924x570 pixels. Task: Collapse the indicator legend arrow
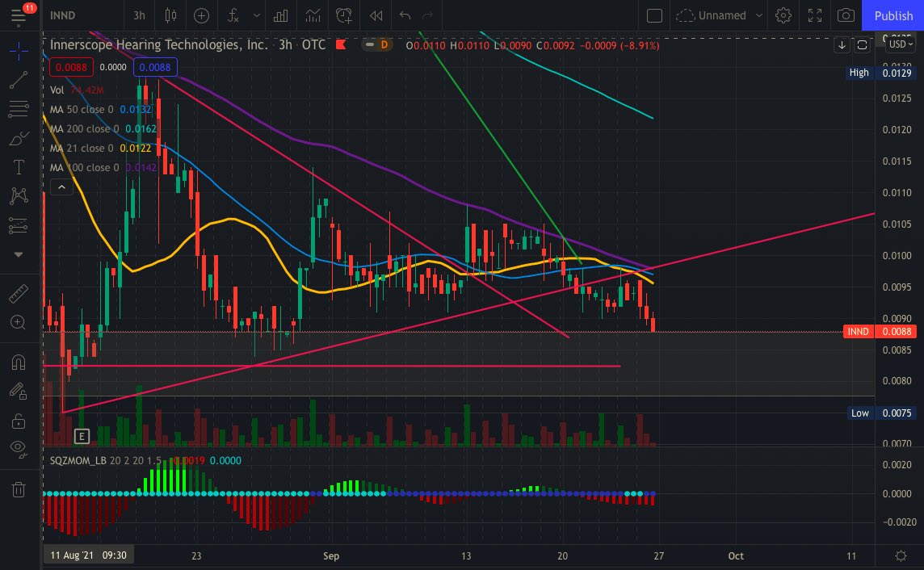[61, 187]
